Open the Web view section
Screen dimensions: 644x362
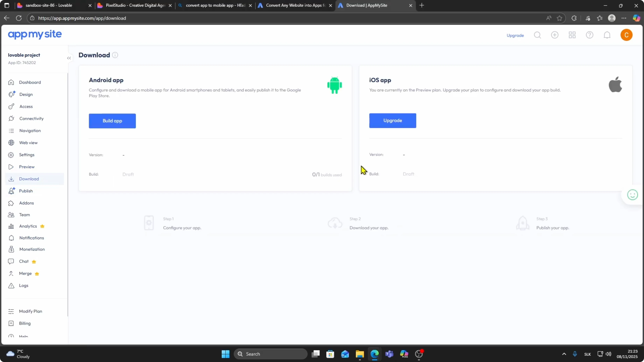pyautogui.click(x=28, y=143)
